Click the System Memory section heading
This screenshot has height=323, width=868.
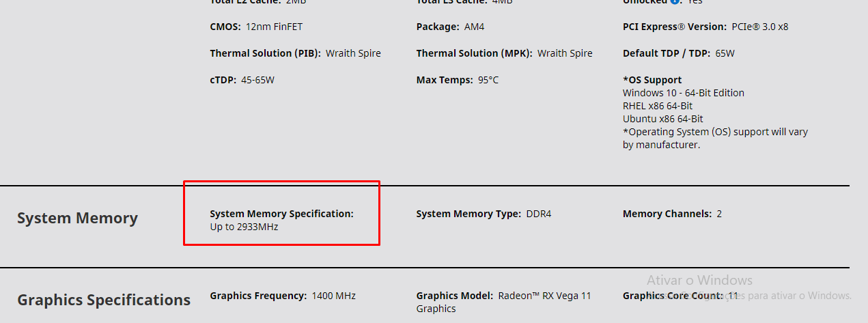tap(77, 219)
